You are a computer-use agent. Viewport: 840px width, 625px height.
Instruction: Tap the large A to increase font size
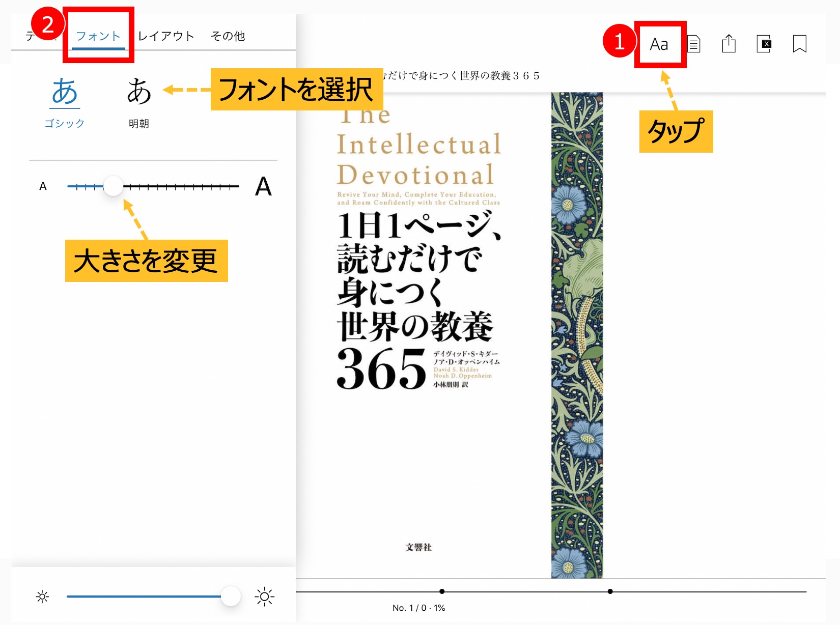[263, 186]
